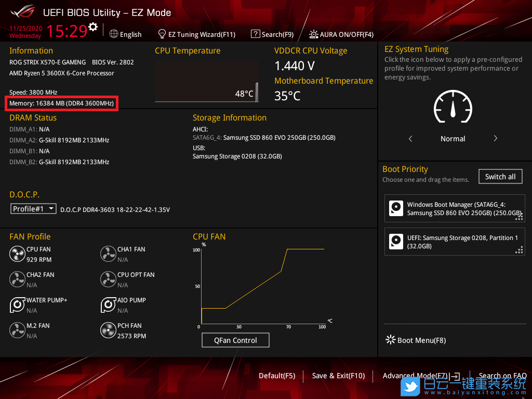Select Windows Boot Manager boot entry
Viewport: 532px width, 399px height.
pos(455,209)
